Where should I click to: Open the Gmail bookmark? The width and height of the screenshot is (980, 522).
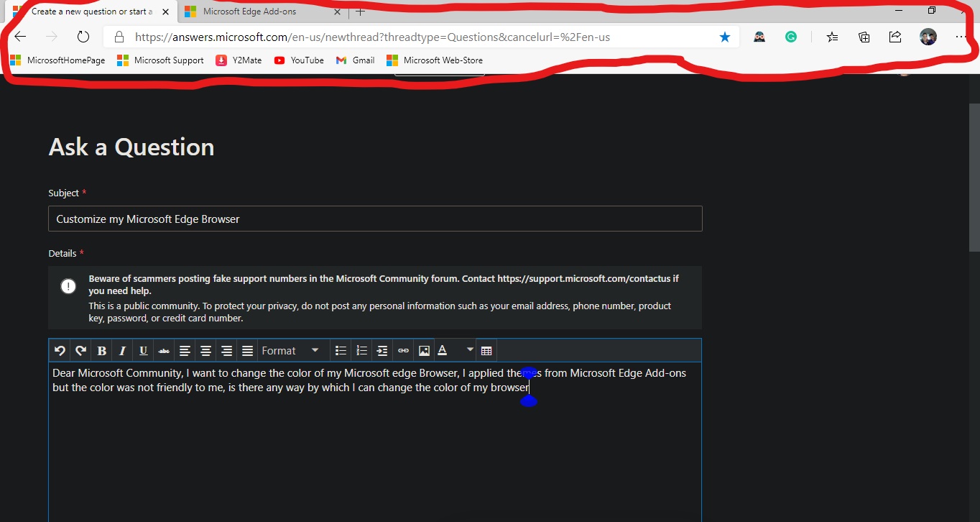pyautogui.click(x=355, y=60)
